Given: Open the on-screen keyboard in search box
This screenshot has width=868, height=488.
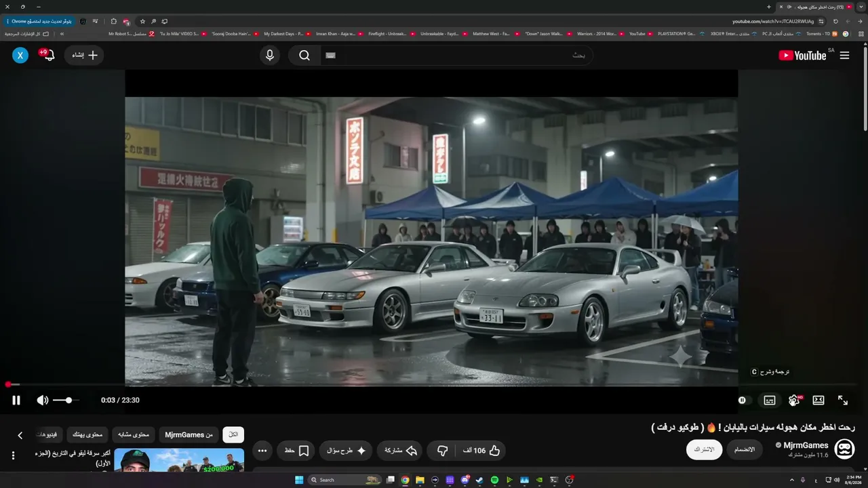Looking at the screenshot, I should coord(330,56).
